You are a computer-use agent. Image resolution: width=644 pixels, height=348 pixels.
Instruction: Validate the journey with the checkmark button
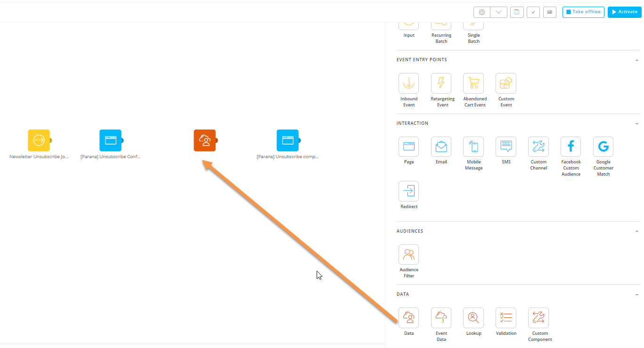pos(533,12)
